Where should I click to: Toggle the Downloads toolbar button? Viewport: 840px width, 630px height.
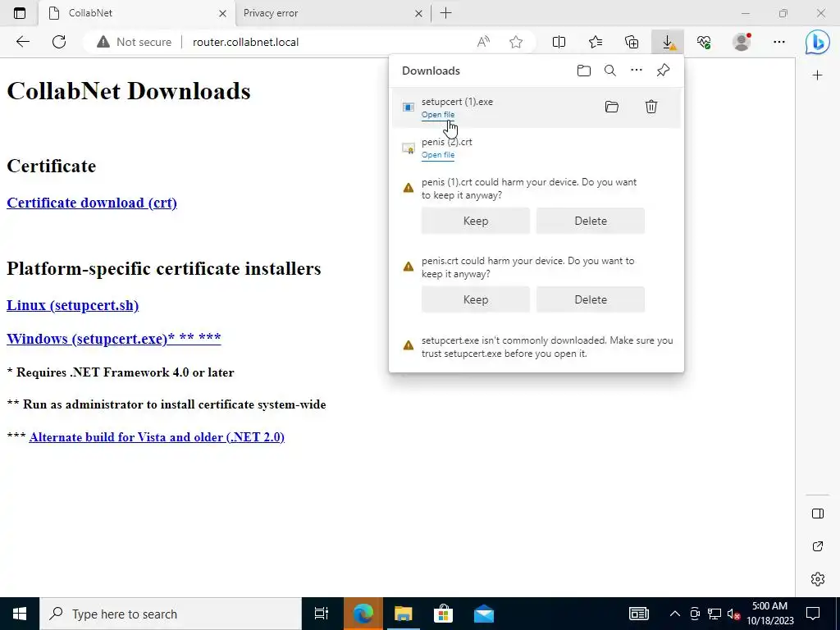point(668,42)
